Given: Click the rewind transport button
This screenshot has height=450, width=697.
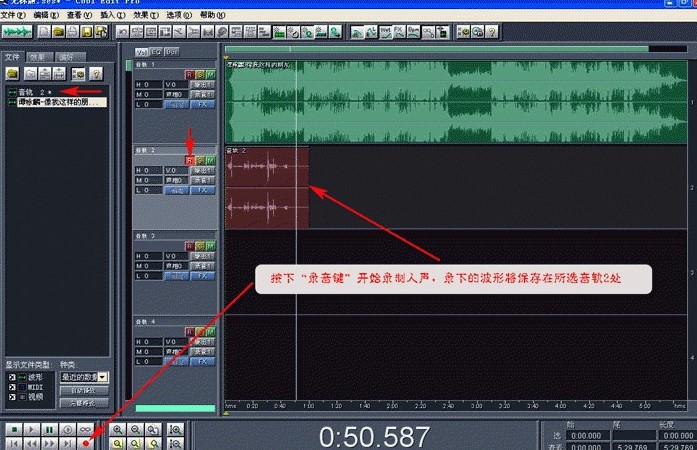Looking at the screenshot, I should (32, 443).
